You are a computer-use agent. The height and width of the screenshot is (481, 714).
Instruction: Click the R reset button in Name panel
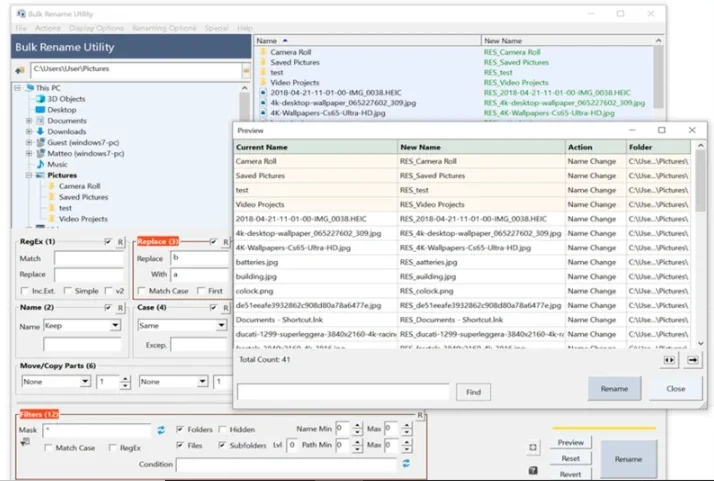(120, 308)
